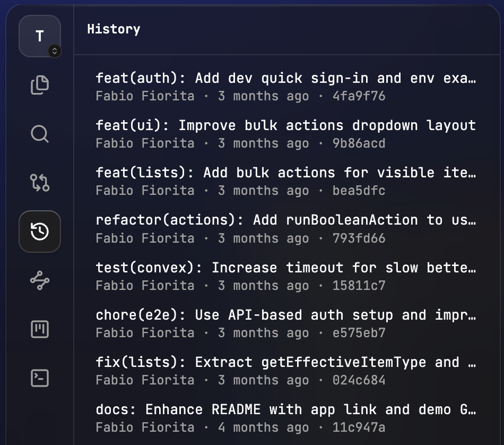The width and height of the screenshot is (504, 445).
Task: Select commit "feat(ui): Improve bulk actions dropdown layout"
Action: tap(286, 134)
